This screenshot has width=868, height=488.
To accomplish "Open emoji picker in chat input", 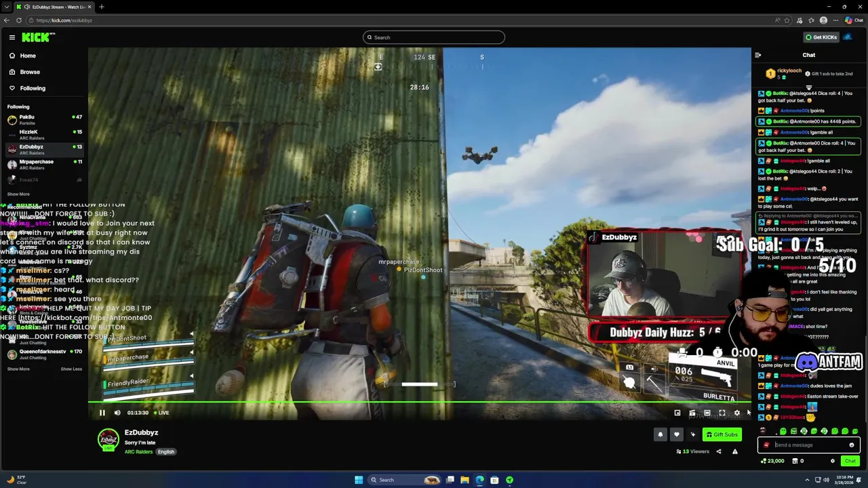I will (852, 445).
